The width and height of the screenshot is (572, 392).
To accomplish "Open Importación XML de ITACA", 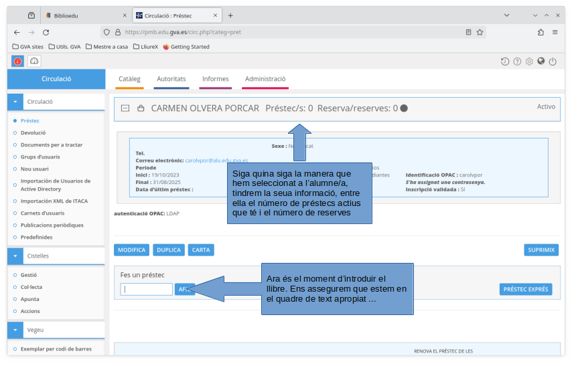I will tap(54, 201).
